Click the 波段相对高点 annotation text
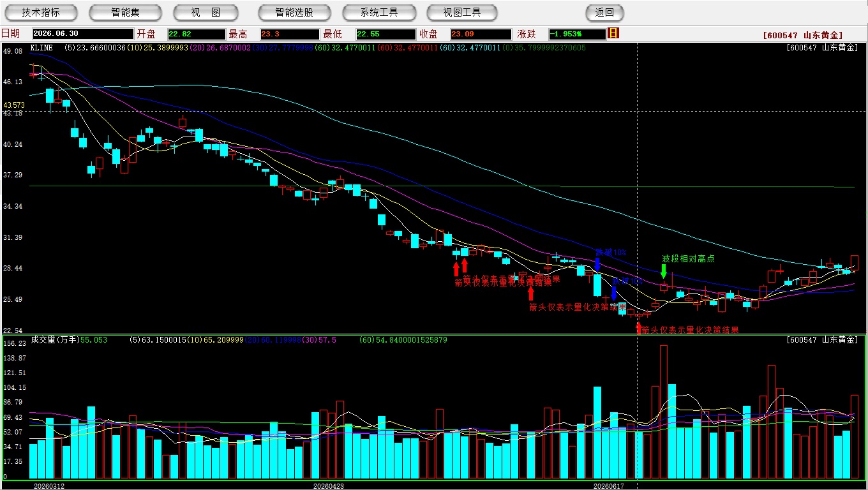Image resolution: width=868 pixels, height=490 pixels. (688, 258)
